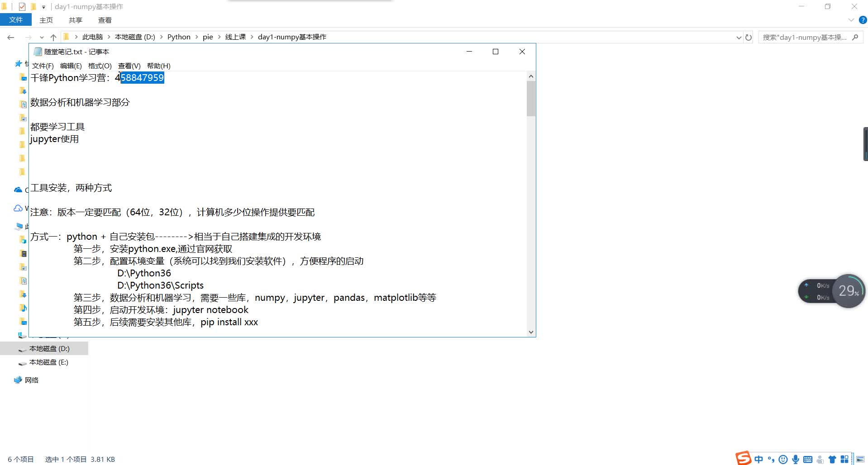Screen dimensions: 868x465
Task: Toggle full/half-width punctuation icon
Action: [x=771, y=459]
